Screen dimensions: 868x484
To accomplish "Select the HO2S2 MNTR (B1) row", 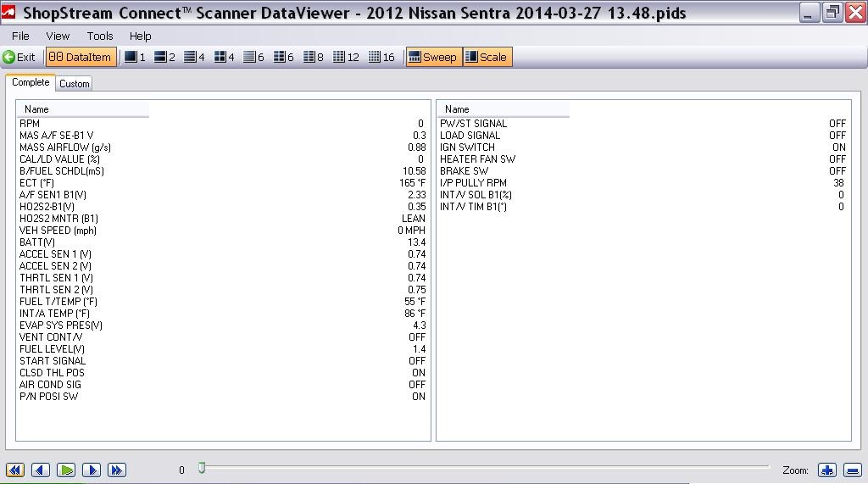I will (x=223, y=219).
